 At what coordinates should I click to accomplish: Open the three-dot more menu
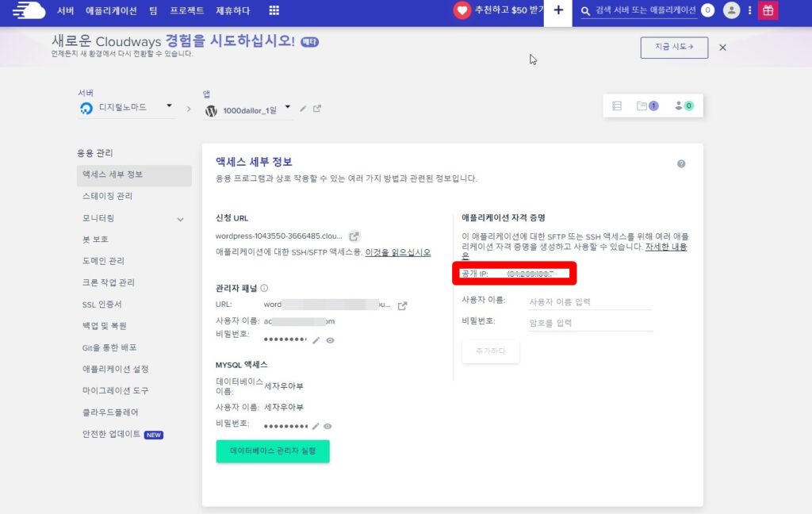coord(749,10)
